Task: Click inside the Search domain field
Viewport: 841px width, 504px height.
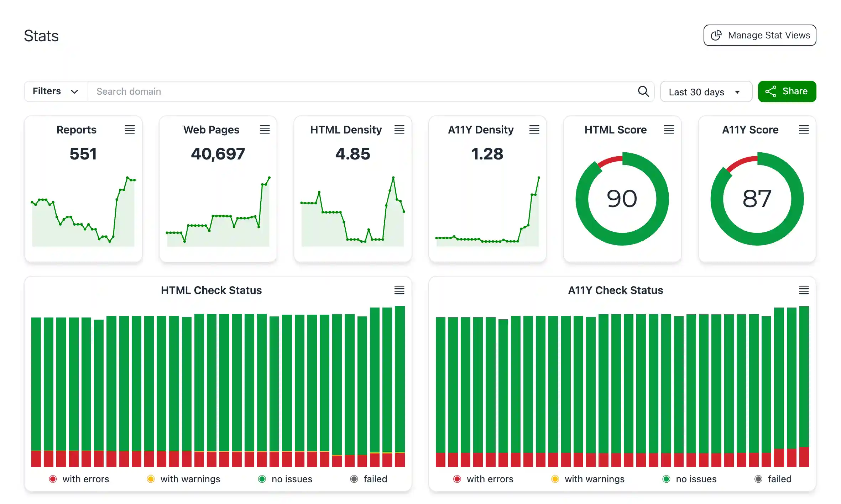Action: [249, 91]
